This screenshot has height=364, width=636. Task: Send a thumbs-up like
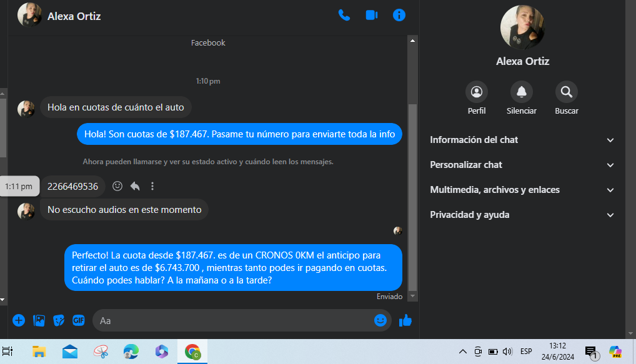pos(405,321)
